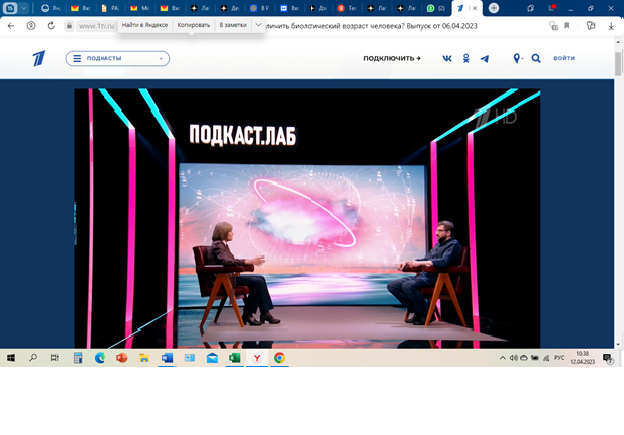Click the Channel One logo

point(39,58)
